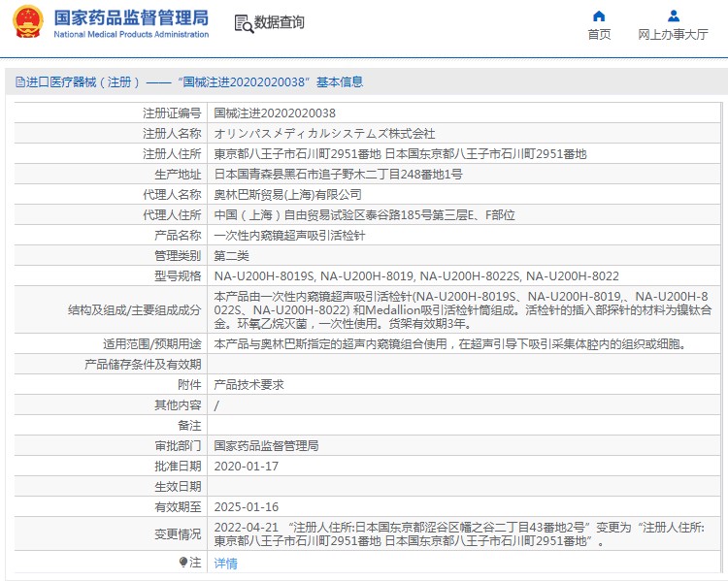Select the page heading 基本信息 title
Viewport: 728px width, 581px height.
(x=340, y=82)
